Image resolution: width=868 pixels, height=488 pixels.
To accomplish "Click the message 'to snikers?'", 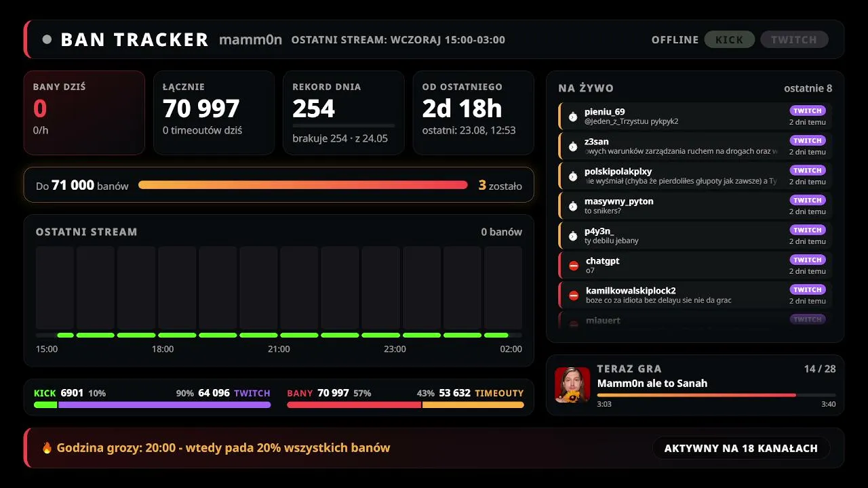I will coord(603,211).
